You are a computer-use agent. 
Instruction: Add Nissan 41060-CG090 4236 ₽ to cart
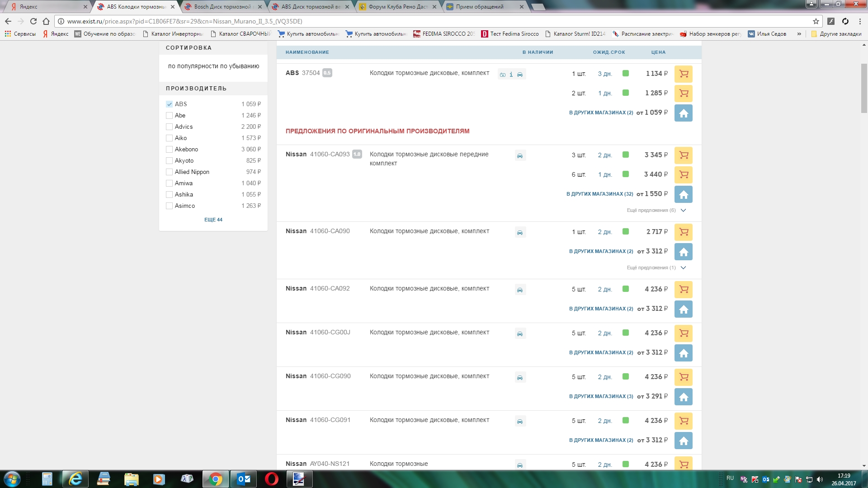pyautogui.click(x=683, y=377)
